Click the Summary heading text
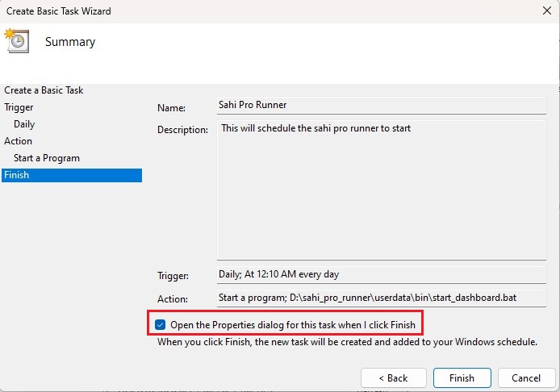This screenshot has height=392, width=560. pyautogui.click(x=70, y=42)
